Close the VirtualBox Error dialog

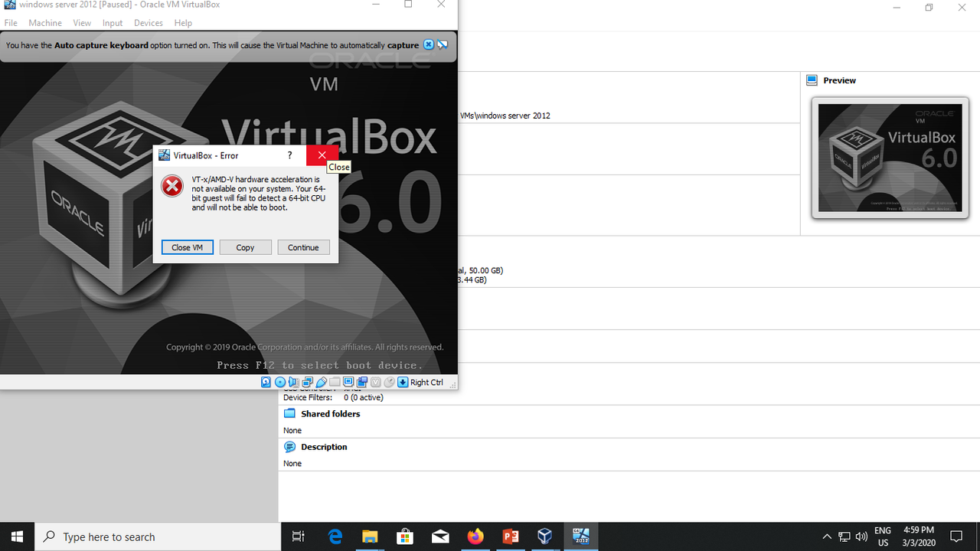[322, 155]
